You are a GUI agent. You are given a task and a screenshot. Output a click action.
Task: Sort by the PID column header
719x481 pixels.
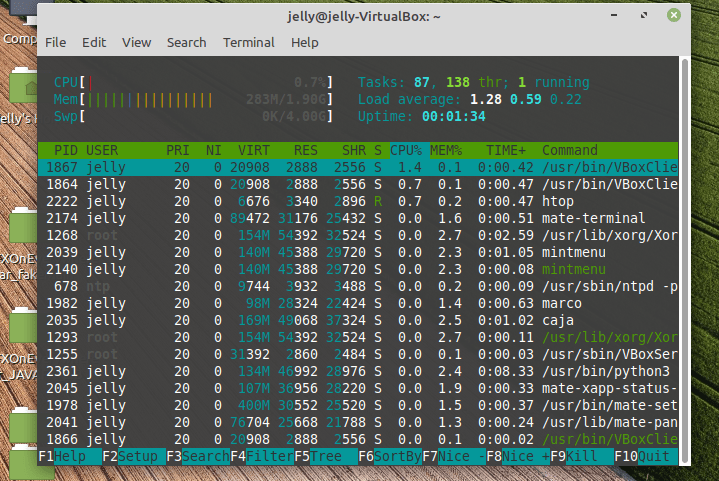click(x=66, y=150)
